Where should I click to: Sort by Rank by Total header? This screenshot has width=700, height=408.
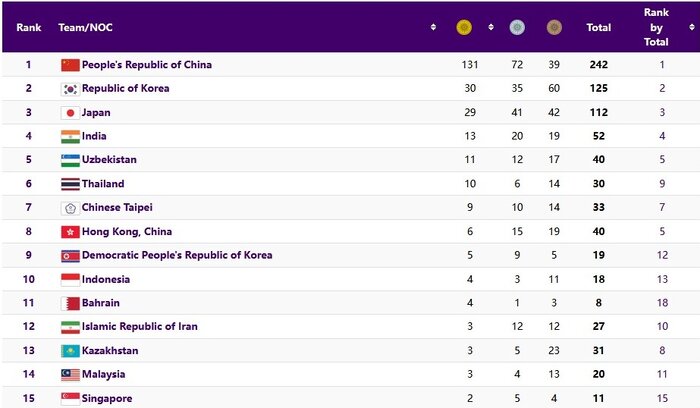pos(655,28)
